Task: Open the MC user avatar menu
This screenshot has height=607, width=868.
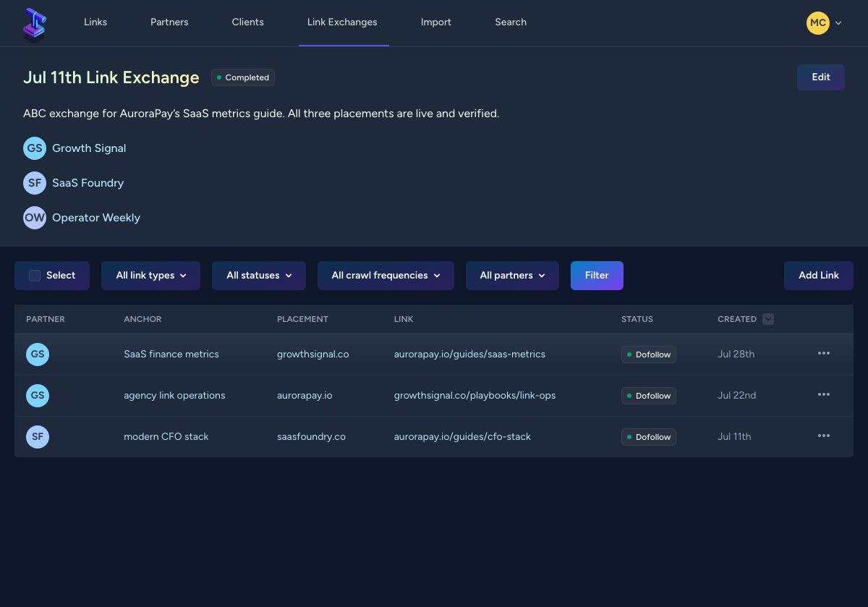Action: 818,22
